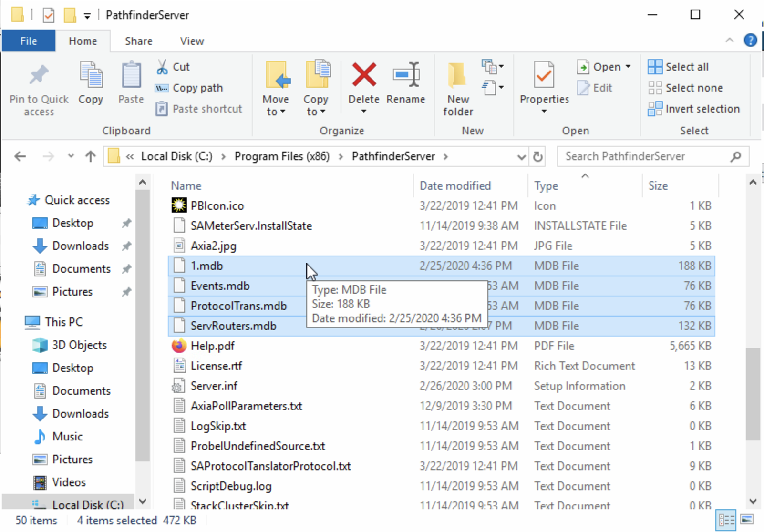Open the Move to menu
This screenshot has height=532, width=764.
[x=276, y=90]
